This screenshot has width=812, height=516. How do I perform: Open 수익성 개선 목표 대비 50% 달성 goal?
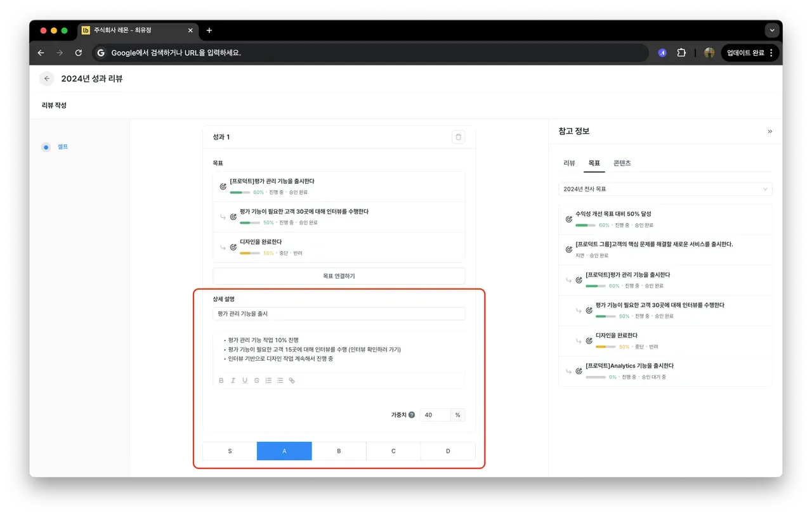click(x=665, y=219)
